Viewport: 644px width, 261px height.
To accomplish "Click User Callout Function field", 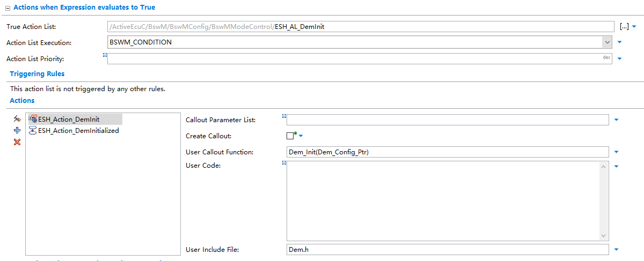I will [x=448, y=152].
